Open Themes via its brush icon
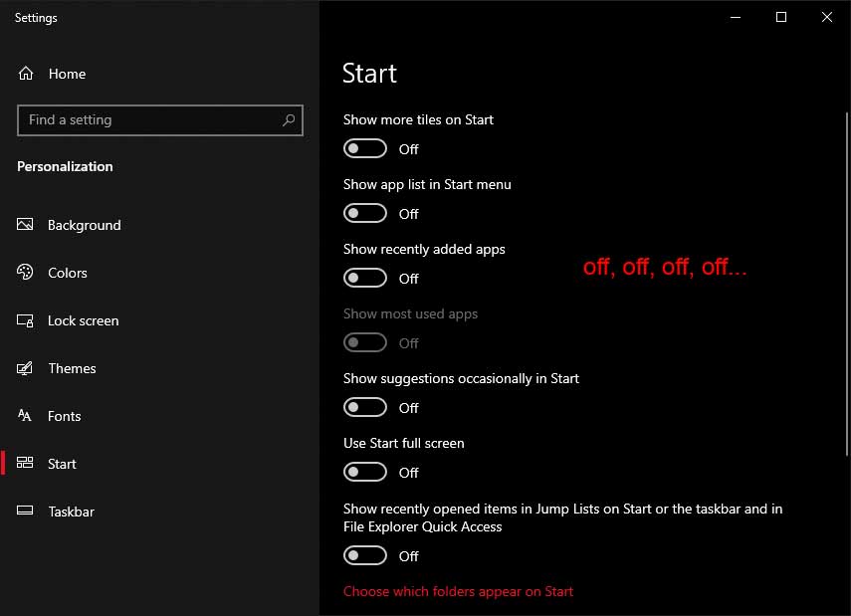Image resolution: width=851 pixels, height=616 pixels. tap(25, 368)
